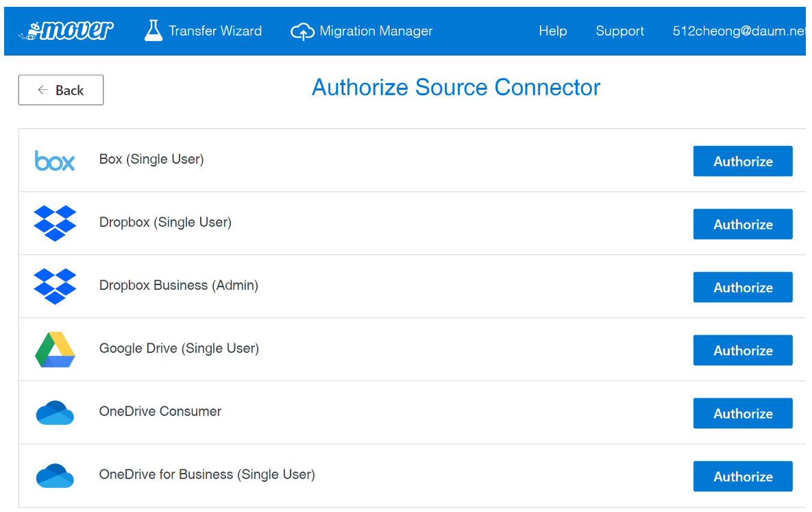The image size is (812, 512).
Task: Authorize the Dropbox Business (Admin) connector
Action: (743, 287)
